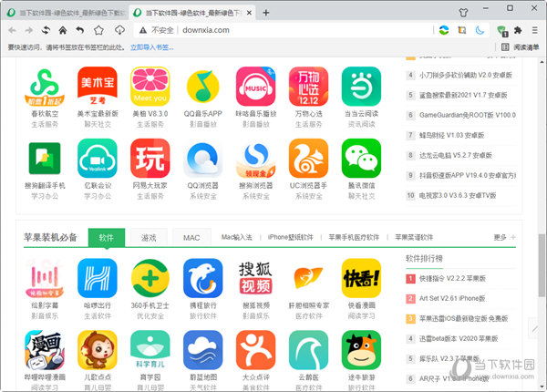Click the undo-close-tab arrow icon
Screen dimensions: 547x392
tap(80, 30)
